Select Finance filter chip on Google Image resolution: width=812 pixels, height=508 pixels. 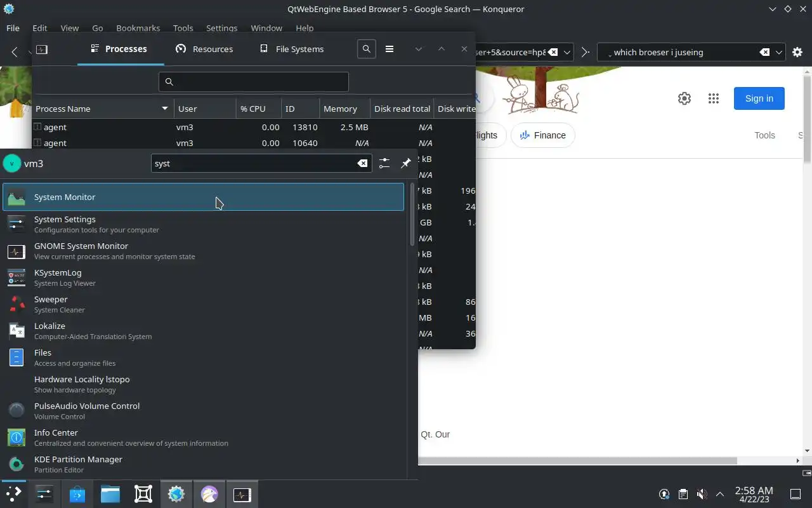click(542, 135)
